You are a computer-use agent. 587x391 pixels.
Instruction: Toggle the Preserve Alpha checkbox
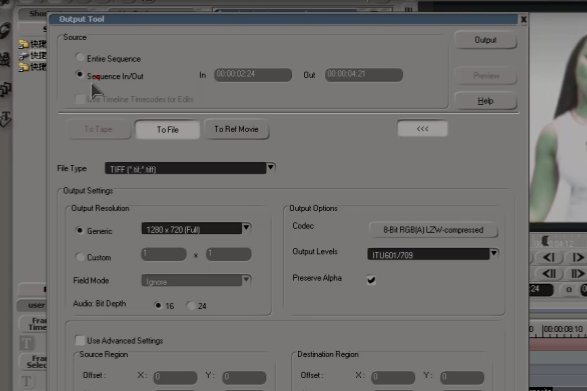[371, 279]
